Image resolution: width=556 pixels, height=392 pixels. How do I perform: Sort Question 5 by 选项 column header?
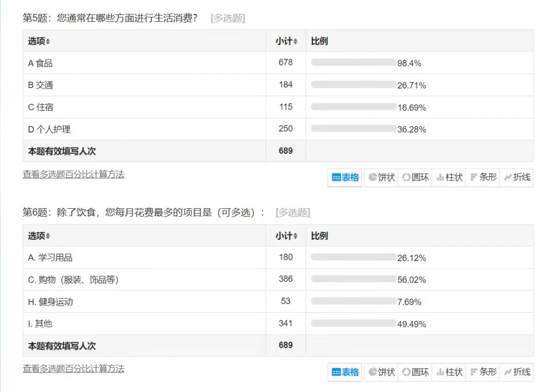(39, 41)
